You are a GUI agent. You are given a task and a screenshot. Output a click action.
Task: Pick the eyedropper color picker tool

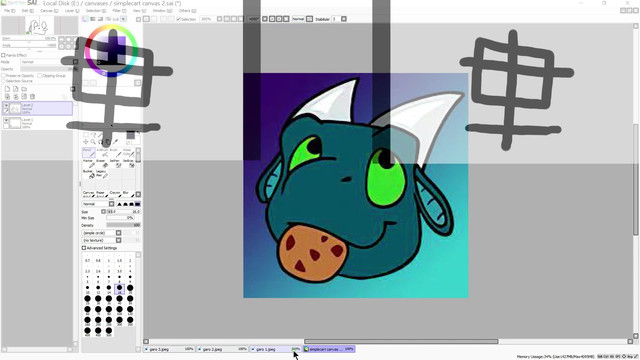click(x=116, y=142)
